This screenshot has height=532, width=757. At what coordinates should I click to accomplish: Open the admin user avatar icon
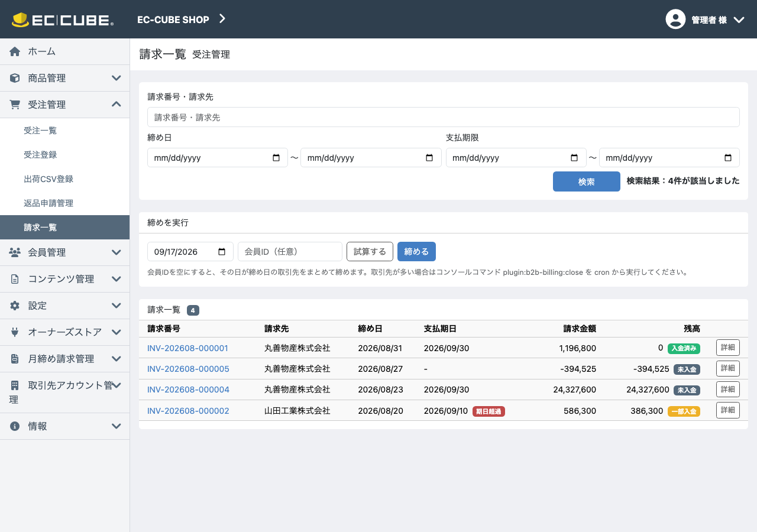(675, 20)
